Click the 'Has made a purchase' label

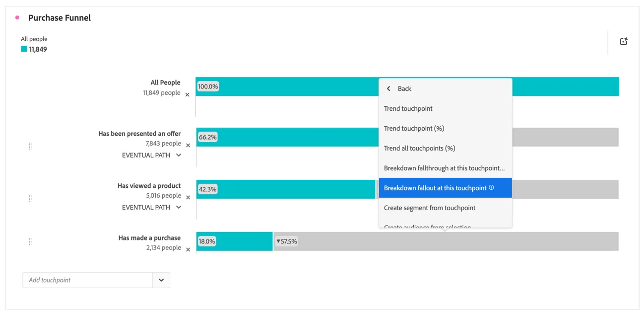(149, 238)
